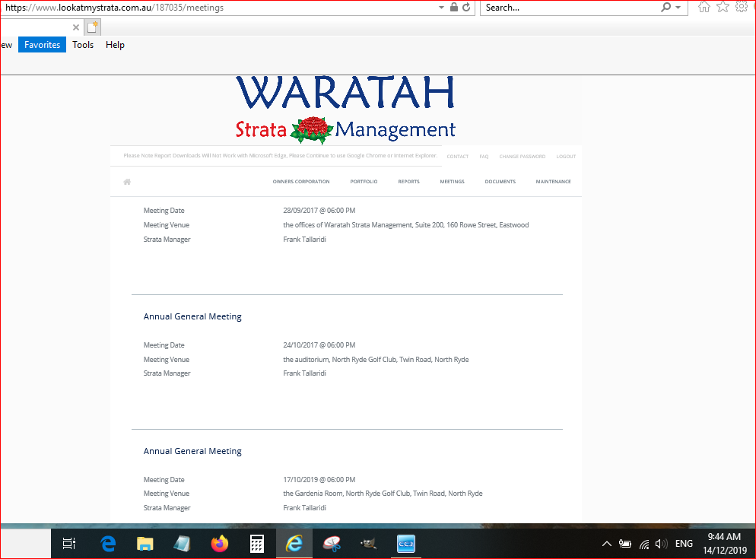
Task: Open Calculator from the taskbar
Action: point(256,544)
